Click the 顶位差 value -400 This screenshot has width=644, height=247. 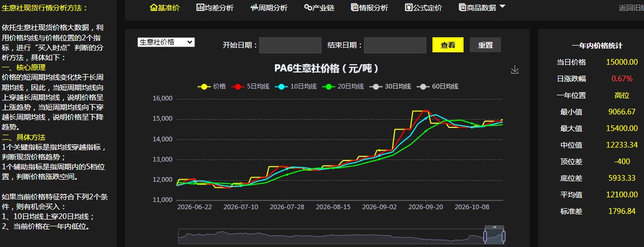pos(622,162)
